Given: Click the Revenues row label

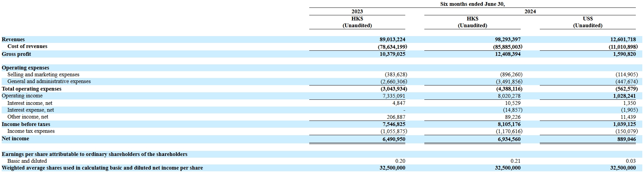Looking at the screenshot, I should pyautogui.click(x=13, y=39).
